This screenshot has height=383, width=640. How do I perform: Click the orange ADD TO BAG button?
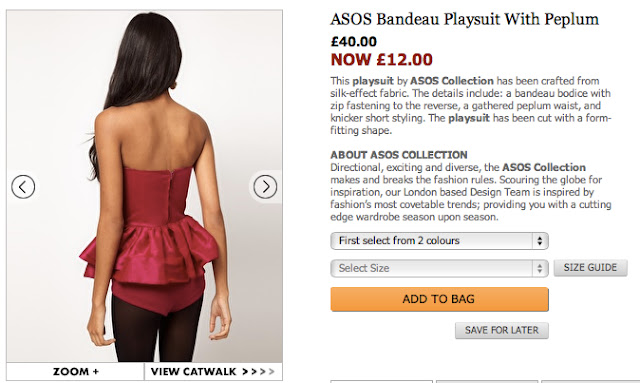point(439,299)
